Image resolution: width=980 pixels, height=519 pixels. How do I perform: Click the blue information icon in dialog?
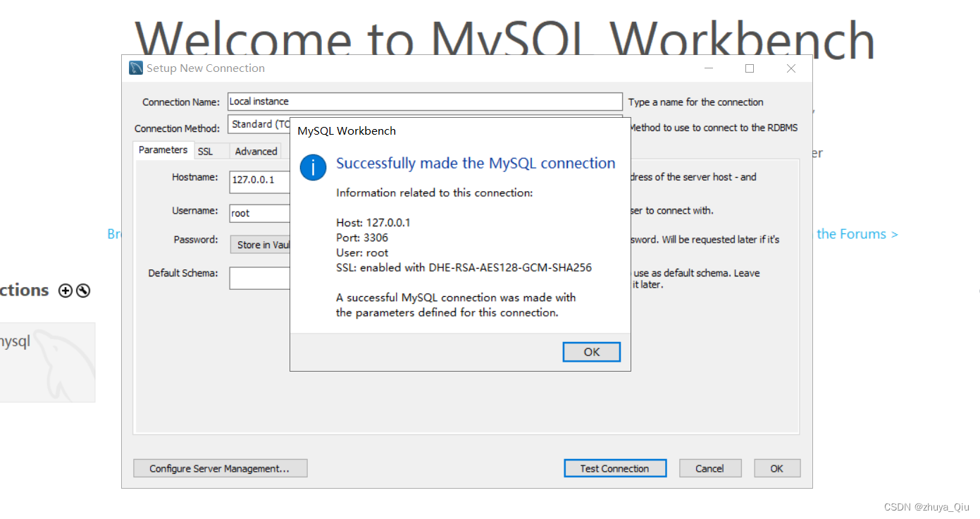(313, 168)
